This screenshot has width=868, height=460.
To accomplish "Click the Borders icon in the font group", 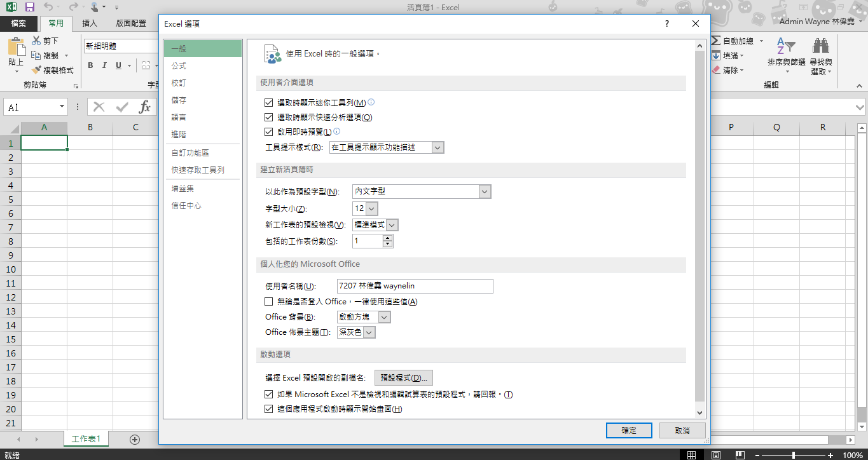I will click(x=146, y=65).
